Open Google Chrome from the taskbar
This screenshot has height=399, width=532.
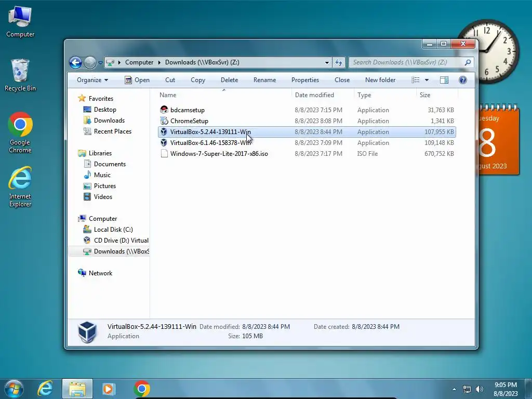141,389
